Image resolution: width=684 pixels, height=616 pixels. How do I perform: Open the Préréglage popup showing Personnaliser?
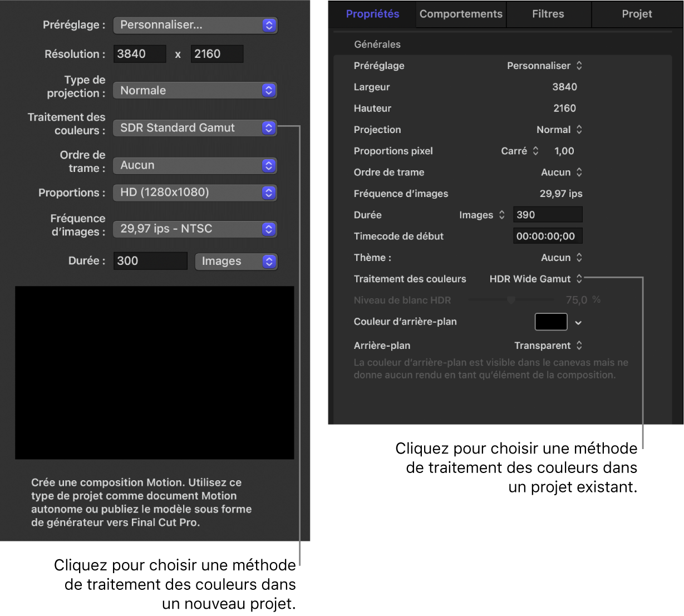pyautogui.click(x=195, y=25)
